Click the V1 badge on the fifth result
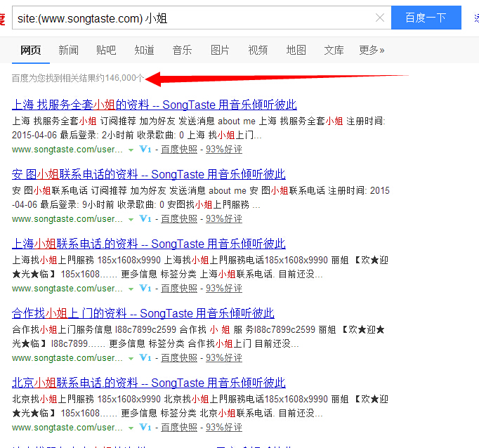This screenshot has width=479, height=448. [145, 428]
